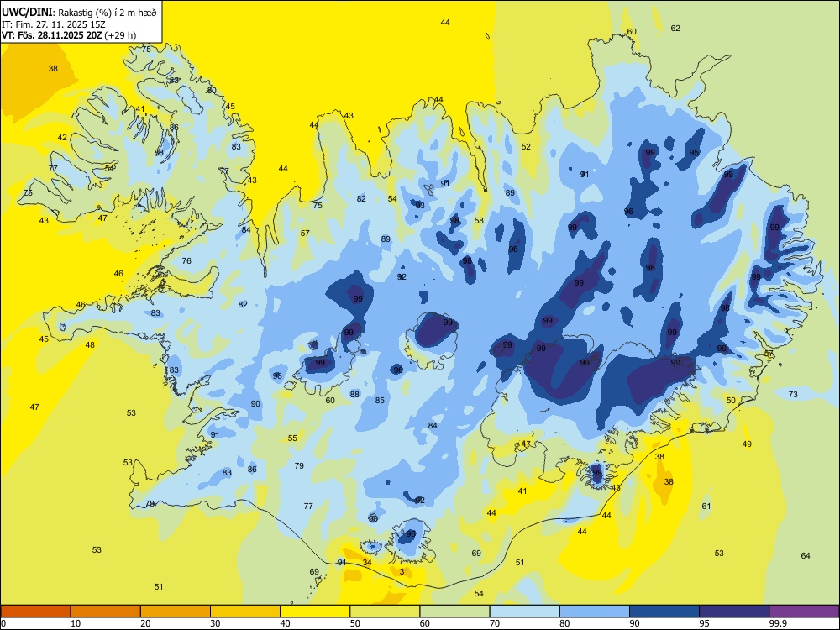Select the pale green 60–70 legend swatch

(454, 612)
